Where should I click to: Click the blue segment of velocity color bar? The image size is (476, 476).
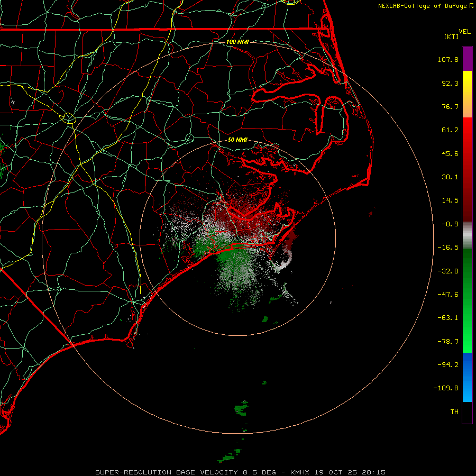click(467, 377)
